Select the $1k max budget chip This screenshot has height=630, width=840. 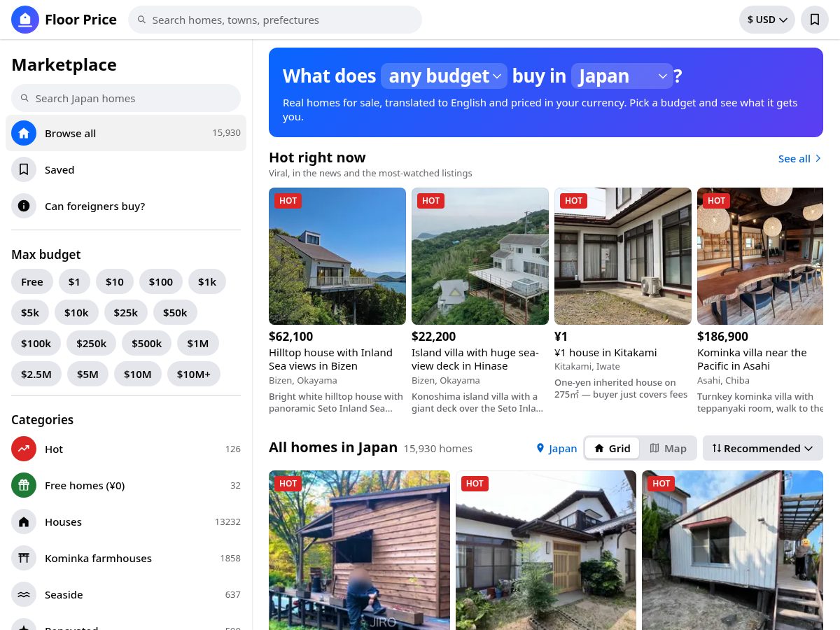(x=207, y=281)
